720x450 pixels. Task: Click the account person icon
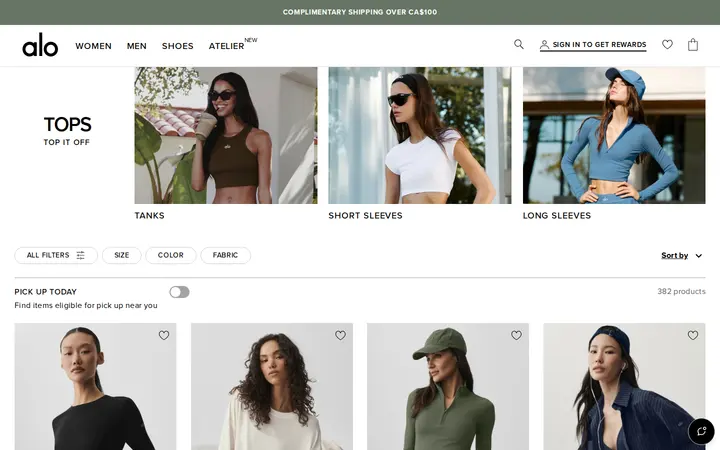[544, 45]
